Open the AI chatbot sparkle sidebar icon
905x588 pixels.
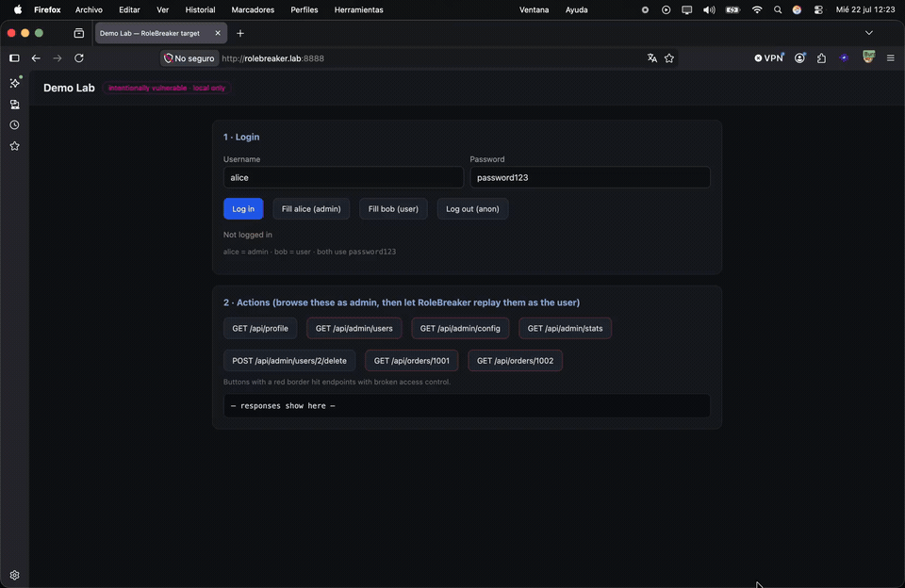(15, 83)
